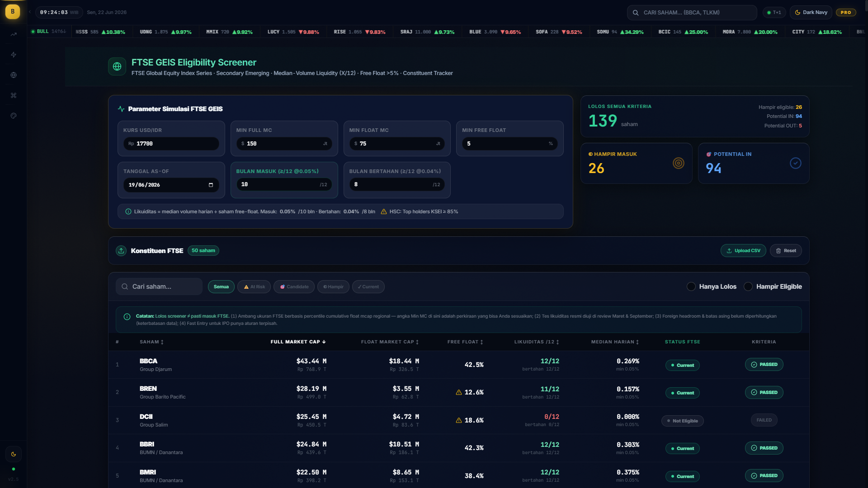Open the Tanggal As-Of date field
The height and width of the screenshot is (488, 868).
[x=171, y=185]
